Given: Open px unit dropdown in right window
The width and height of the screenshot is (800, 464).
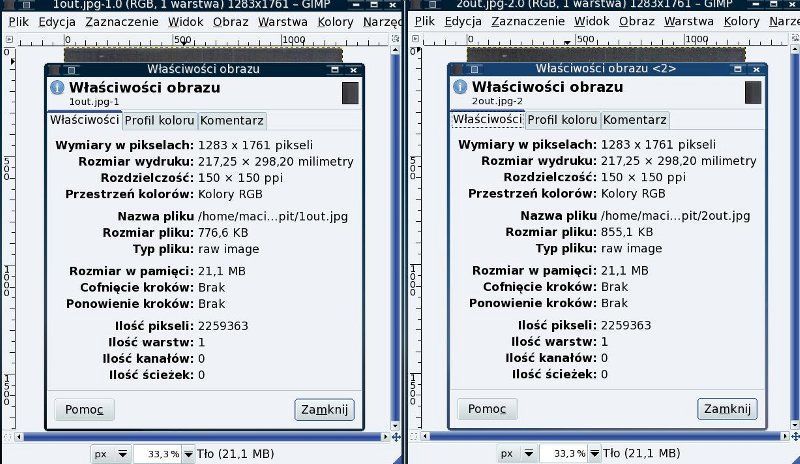Looking at the screenshot, I should (516, 453).
